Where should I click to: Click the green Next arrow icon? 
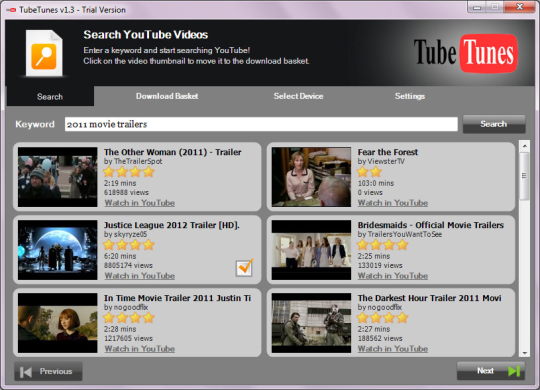tap(514, 371)
